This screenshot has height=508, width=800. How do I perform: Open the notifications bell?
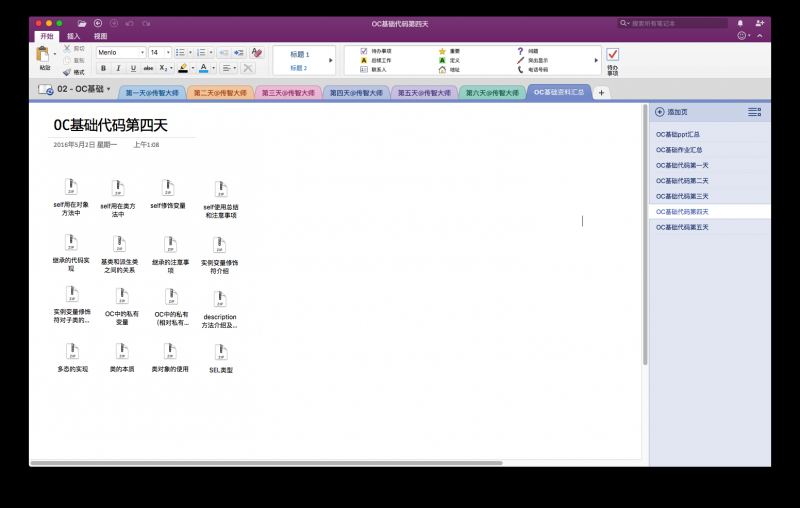tap(740, 22)
